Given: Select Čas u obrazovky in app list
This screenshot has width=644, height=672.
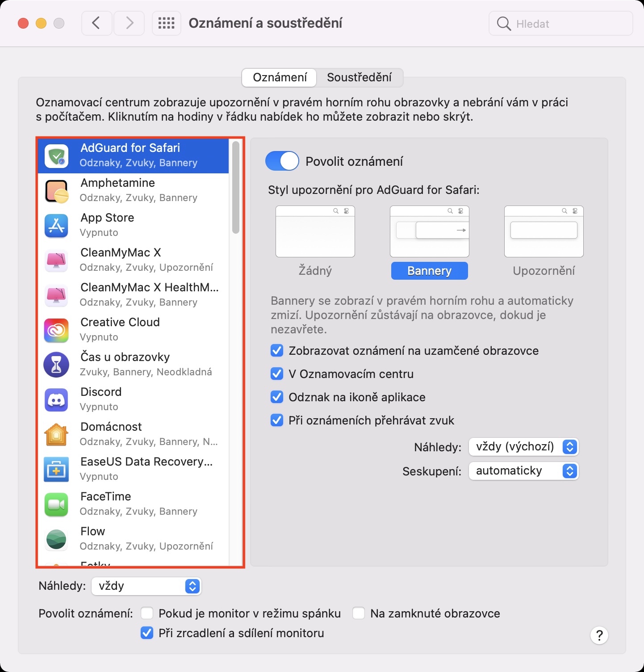Looking at the screenshot, I should pos(134,365).
